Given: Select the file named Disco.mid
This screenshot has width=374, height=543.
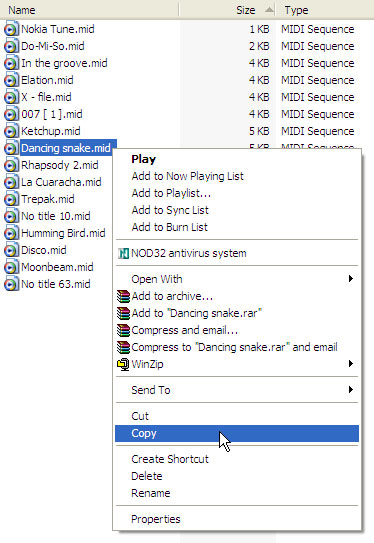Looking at the screenshot, I should (x=44, y=250).
